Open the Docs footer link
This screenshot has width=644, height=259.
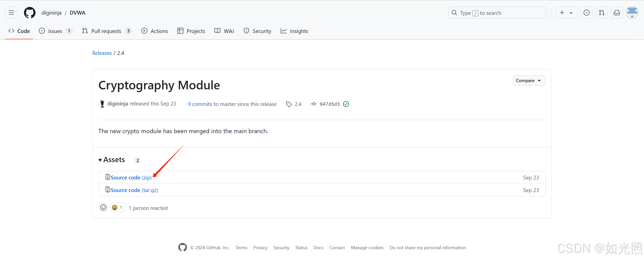click(x=318, y=248)
